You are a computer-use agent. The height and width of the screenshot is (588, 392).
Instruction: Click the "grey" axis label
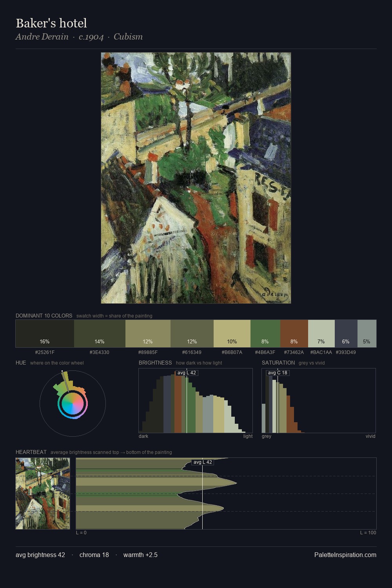tap(267, 436)
